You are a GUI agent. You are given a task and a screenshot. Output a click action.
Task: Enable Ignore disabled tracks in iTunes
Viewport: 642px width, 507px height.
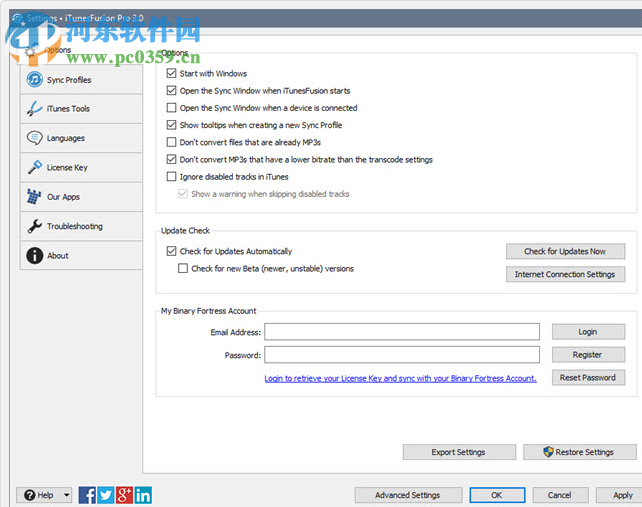point(172,177)
